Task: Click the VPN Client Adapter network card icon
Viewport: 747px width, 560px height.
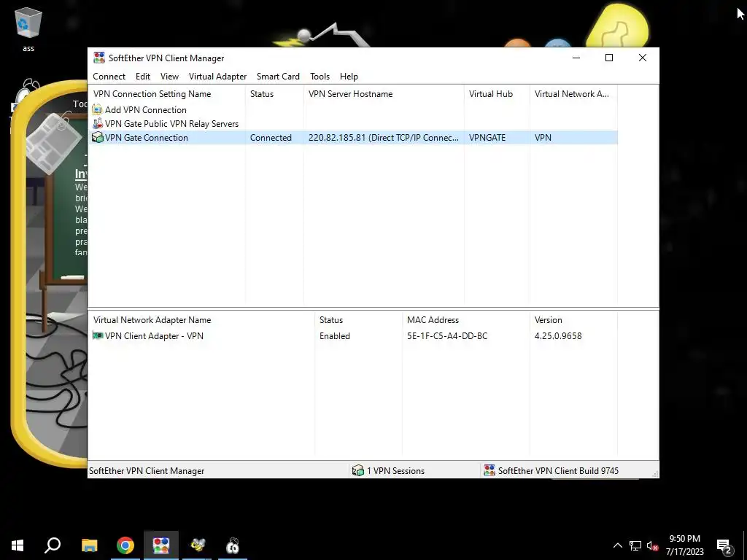Action: pyautogui.click(x=97, y=335)
